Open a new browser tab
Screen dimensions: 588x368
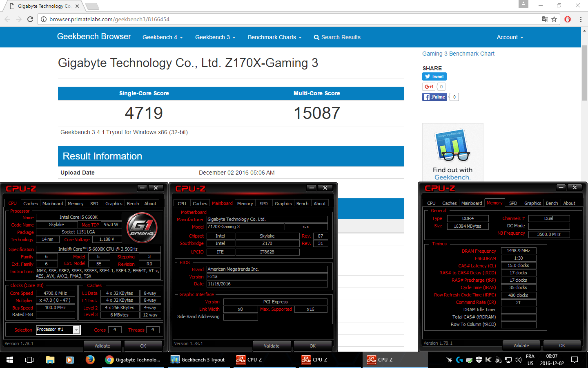[x=92, y=6]
